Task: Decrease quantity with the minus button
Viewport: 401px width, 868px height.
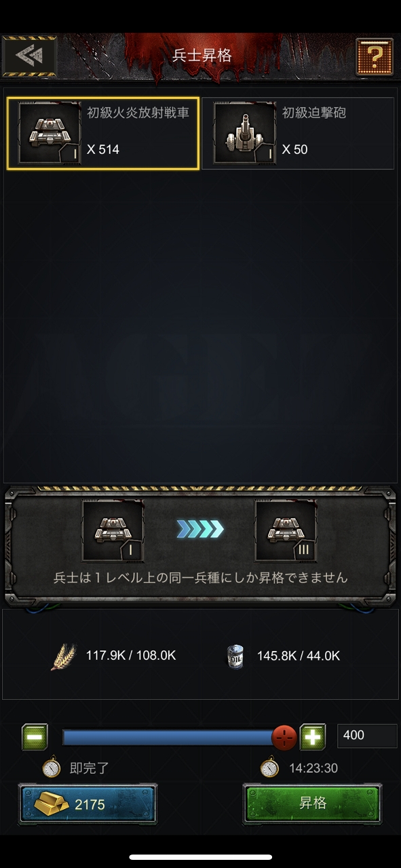Action: coord(35,736)
